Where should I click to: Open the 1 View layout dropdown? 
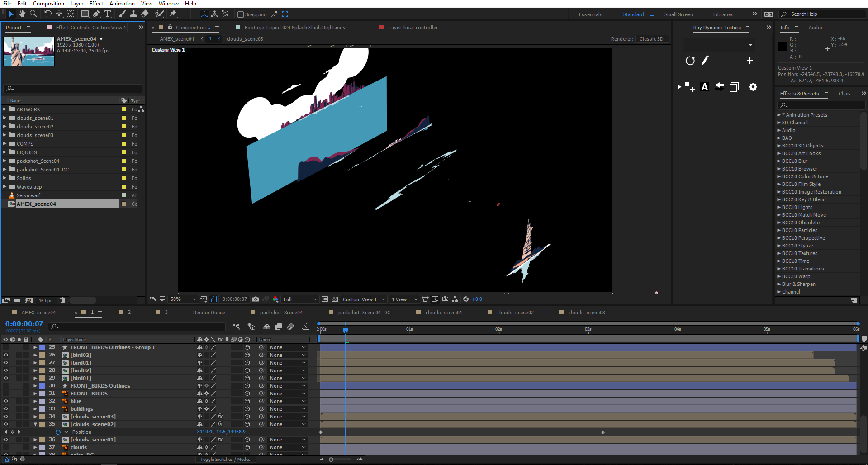pos(404,299)
